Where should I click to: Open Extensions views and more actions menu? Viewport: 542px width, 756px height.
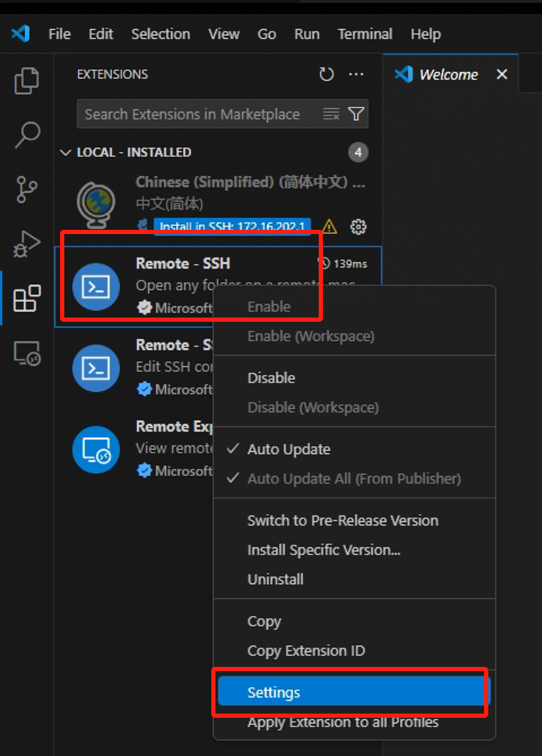(x=356, y=74)
